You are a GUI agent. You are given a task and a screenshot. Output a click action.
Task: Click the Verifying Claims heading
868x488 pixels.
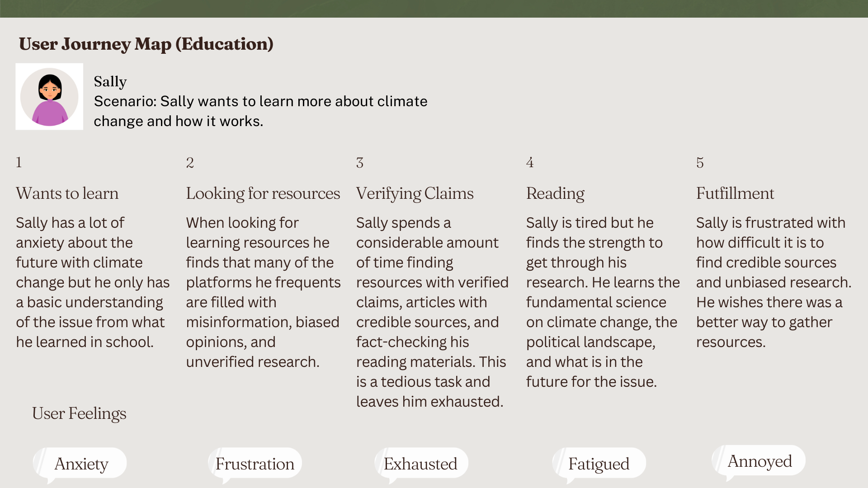[415, 193]
